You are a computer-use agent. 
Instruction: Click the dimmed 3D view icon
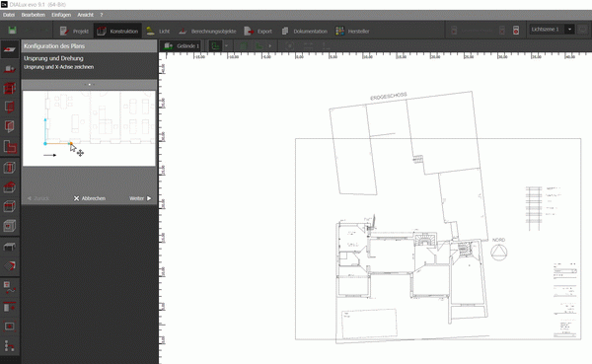(x=244, y=46)
